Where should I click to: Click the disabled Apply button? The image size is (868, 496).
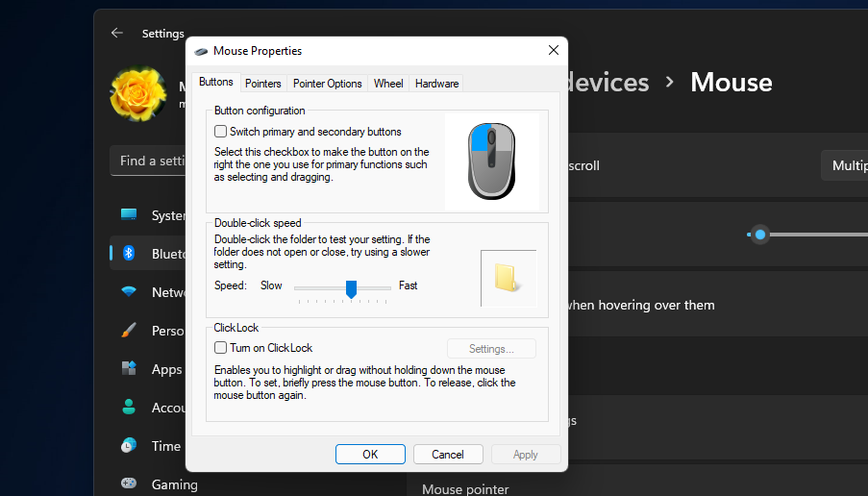click(526, 455)
